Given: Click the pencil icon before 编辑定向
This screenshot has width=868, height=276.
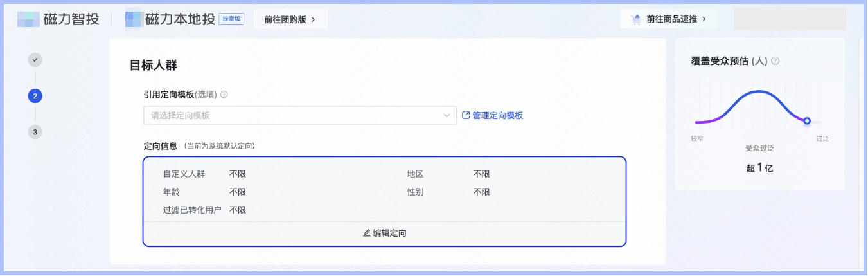Looking at the screenshot, I should pyautogui.click(x=367, y=233).
